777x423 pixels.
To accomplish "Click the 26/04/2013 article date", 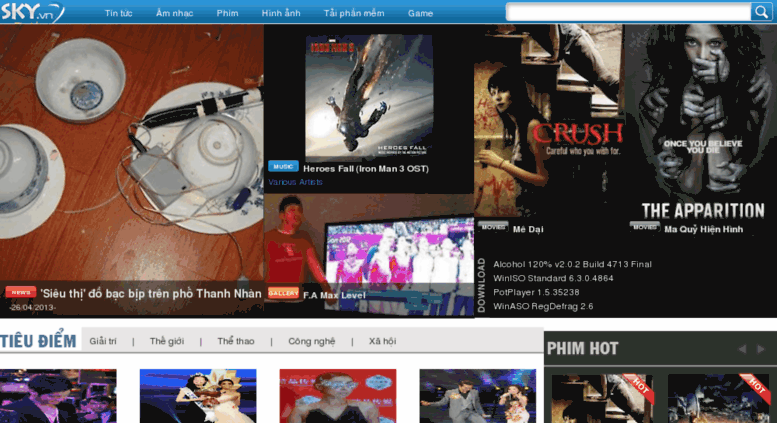I will pyautogui.click(x=32, y=308).
